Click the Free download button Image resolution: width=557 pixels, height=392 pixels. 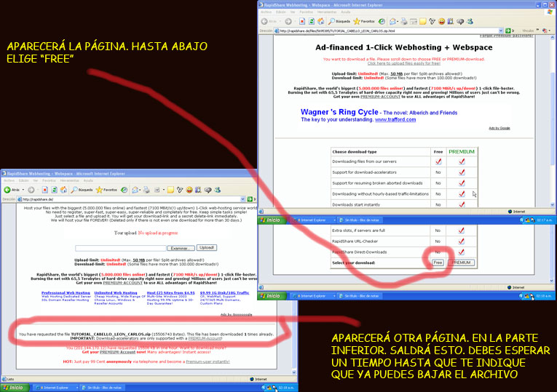click(x=438, y=263)
